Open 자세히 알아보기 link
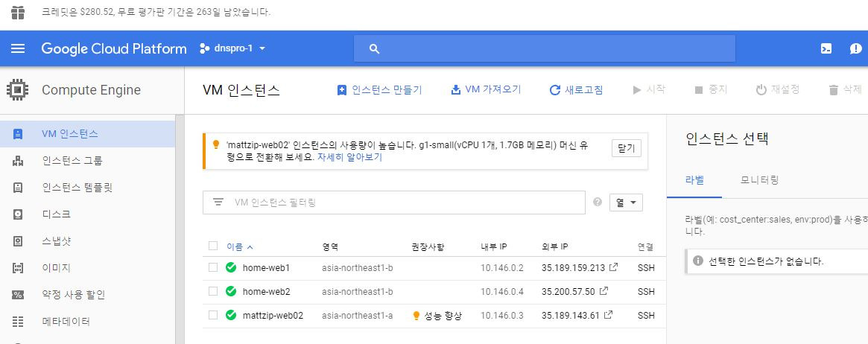The image size is (868, 344). tap(349, 157)
